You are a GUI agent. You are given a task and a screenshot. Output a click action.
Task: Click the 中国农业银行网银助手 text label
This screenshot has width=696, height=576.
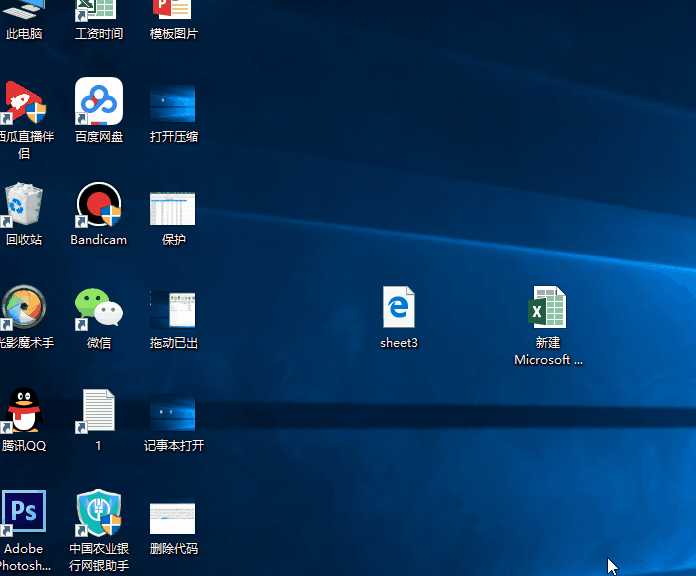(x=99, y=557)
